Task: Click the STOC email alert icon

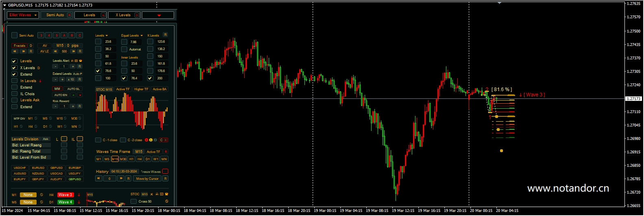Action: (161, 194)
